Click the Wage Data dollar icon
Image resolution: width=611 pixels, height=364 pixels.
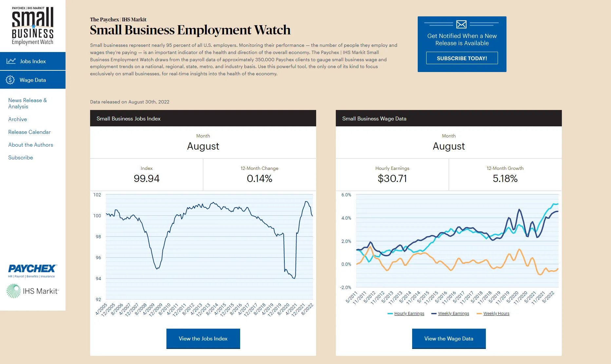pos(10,80)
